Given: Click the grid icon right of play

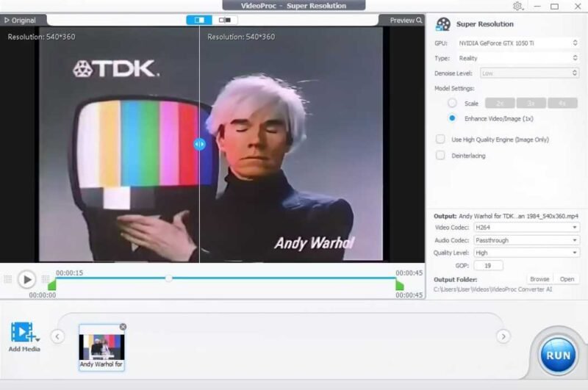Looking at the screenshot, I should (46, 279).
